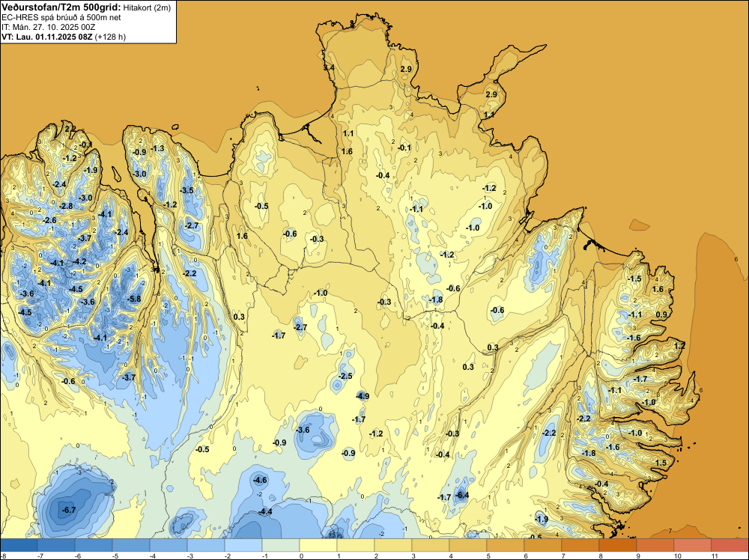Click the -2.6 temperature value

pyautogui.click(x=49, y=221)
